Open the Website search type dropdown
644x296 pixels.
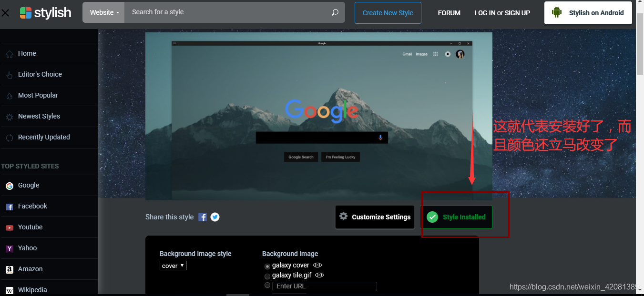104,12
